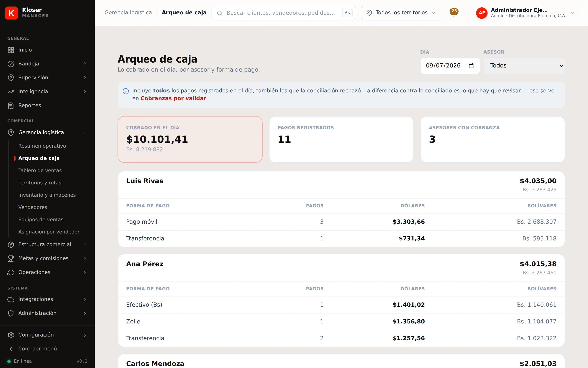Screen dimensions: 588x368
Task: Open the Vendedores page
Action: click(32, 207)
